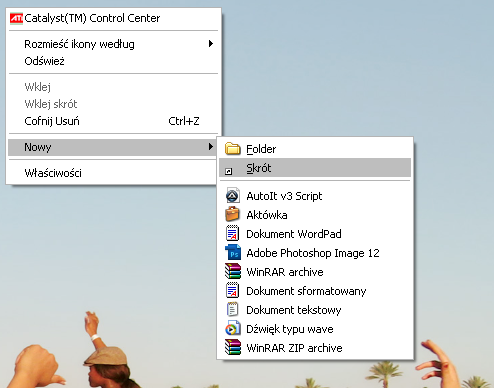Create new Dokument tekstowy
The width and height of the screenshot is (494, 388).
315,310
